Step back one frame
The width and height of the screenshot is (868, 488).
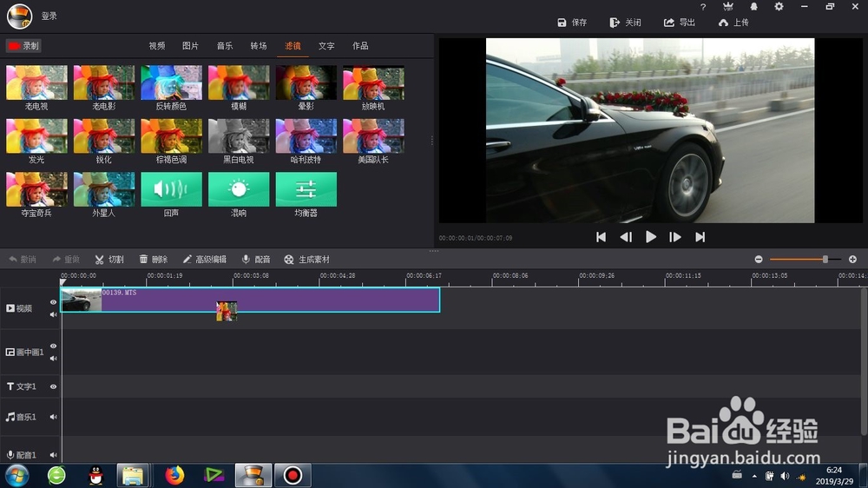(626, 237)
